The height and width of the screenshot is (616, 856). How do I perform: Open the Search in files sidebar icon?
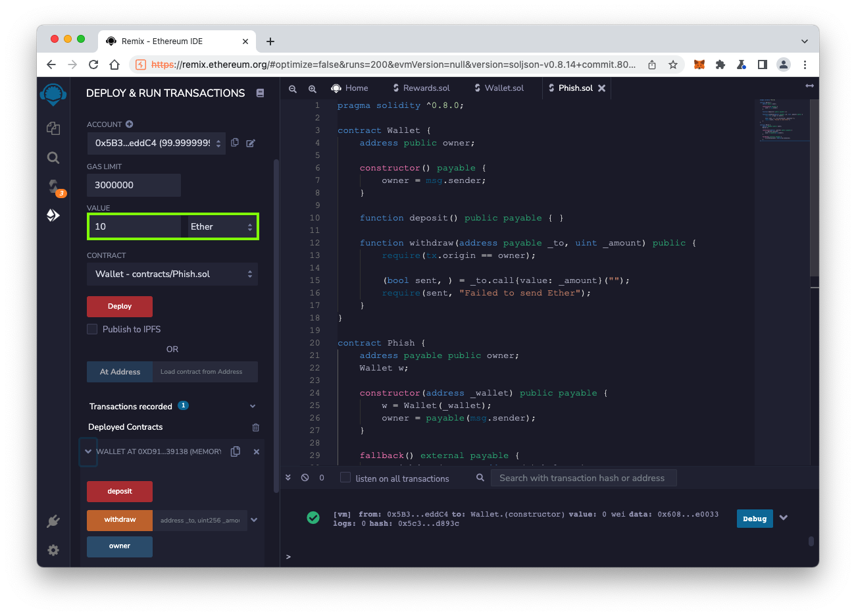[53, 157]
